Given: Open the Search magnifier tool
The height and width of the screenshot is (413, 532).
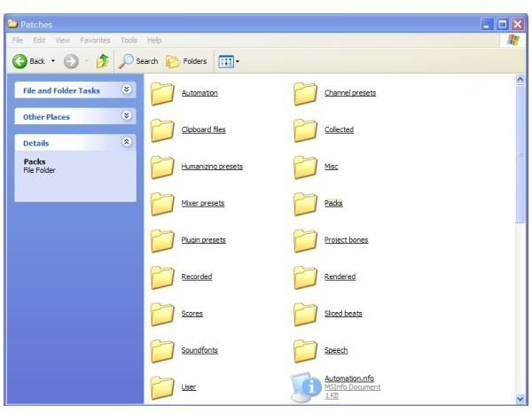Looking at the screenshot, I should pyautogui.click(x=128, y=61).
